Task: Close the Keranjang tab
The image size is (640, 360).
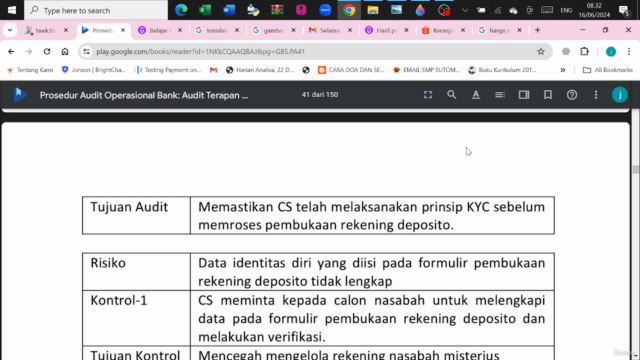Action: 463,30
